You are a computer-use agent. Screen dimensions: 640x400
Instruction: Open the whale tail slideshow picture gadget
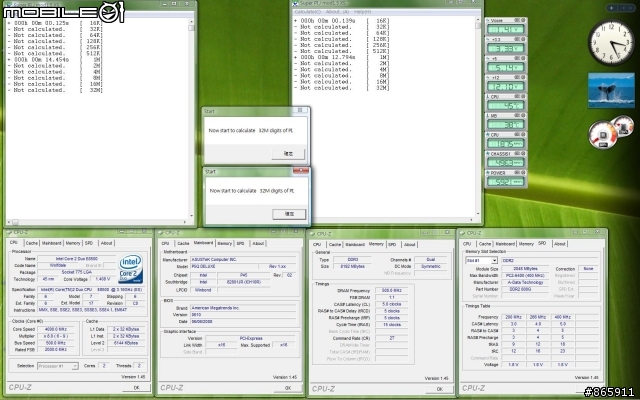pyautogui.click(x=611, y=91)
